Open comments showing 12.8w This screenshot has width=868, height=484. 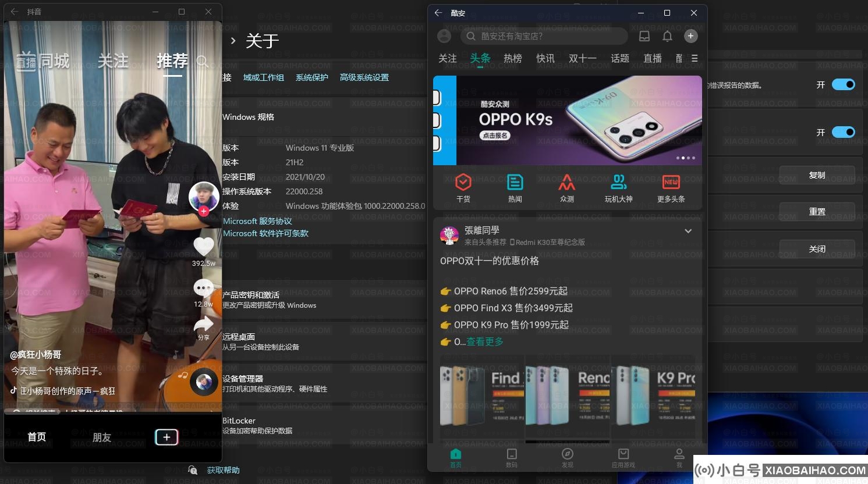[x=204, y=288]
